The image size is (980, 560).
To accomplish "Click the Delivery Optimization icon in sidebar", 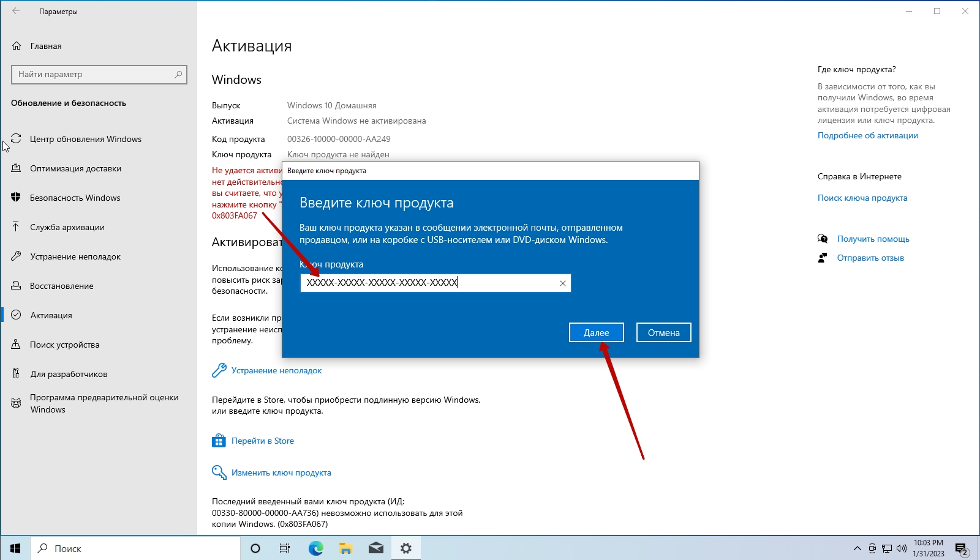I will [16, 168].
